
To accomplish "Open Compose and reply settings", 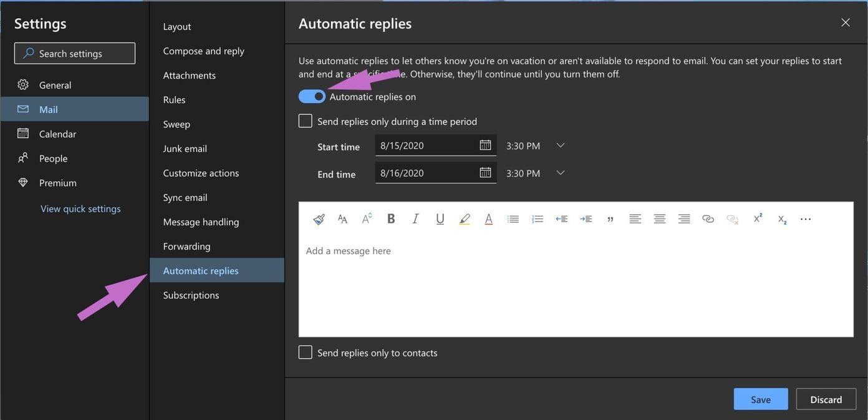I will (x=217, y=51).
